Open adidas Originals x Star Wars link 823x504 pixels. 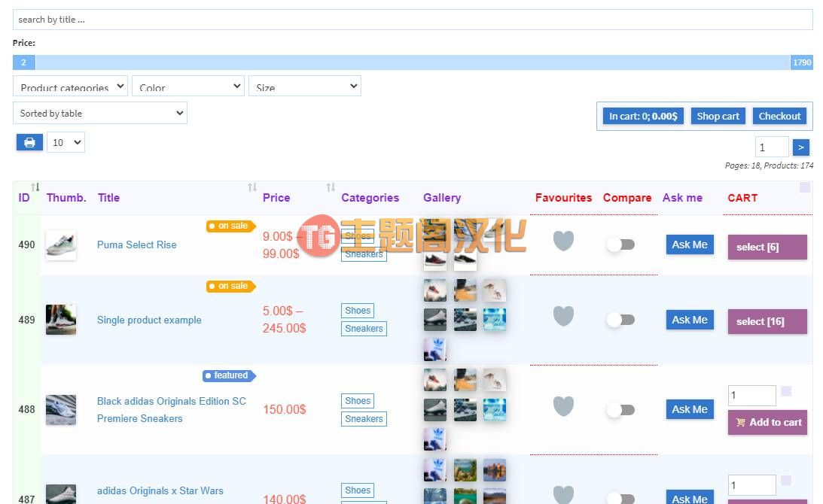pos(160,491)
